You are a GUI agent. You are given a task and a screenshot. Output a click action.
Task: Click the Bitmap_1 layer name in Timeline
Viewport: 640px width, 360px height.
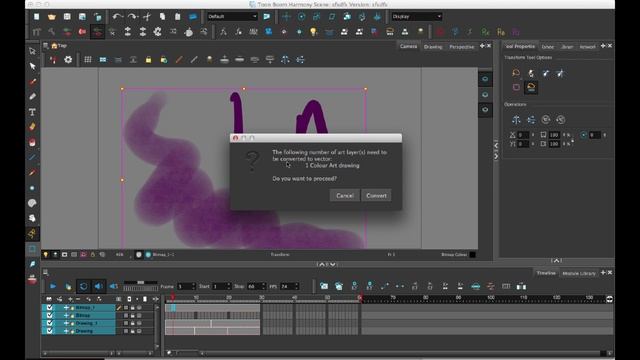pyautogui.click(x=85, y=307)
